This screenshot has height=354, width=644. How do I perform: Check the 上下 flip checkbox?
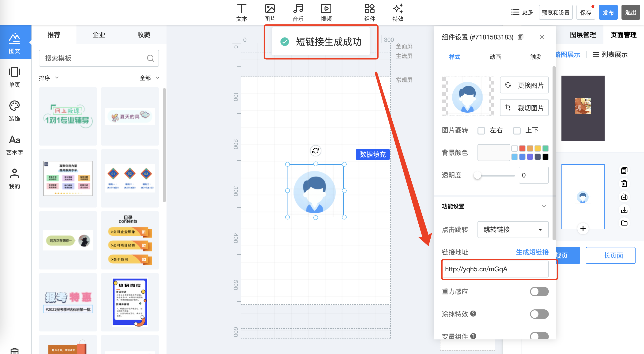[x=516, y=131]
